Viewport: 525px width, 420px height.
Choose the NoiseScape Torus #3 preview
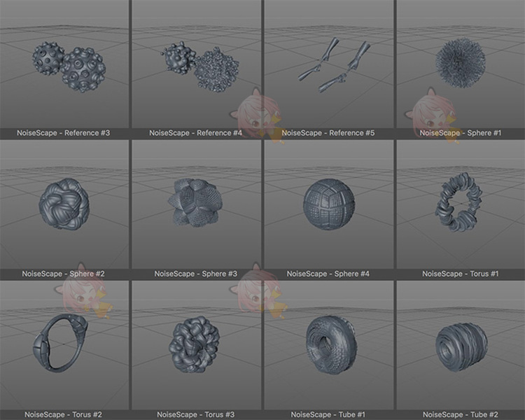(196, 345)
